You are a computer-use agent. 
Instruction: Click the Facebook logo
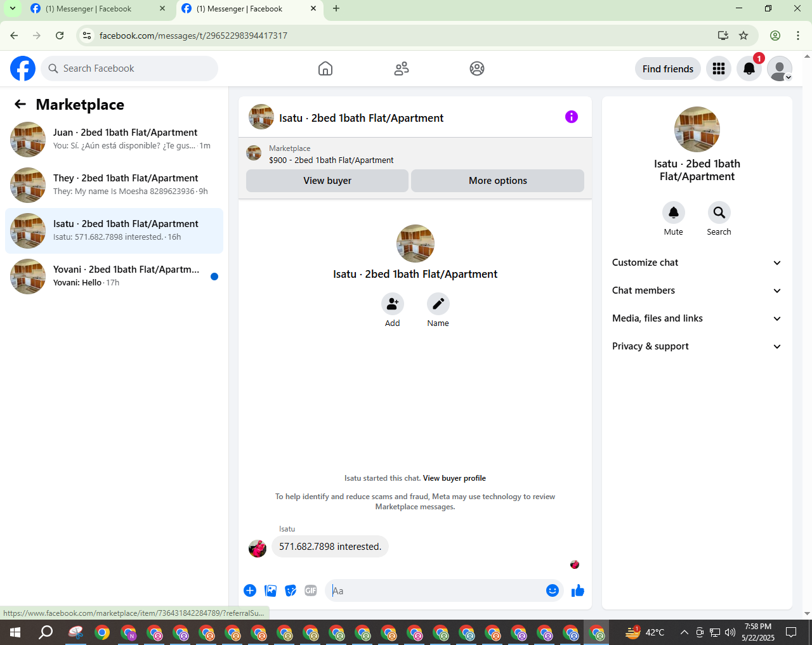[x=23, y=68]
